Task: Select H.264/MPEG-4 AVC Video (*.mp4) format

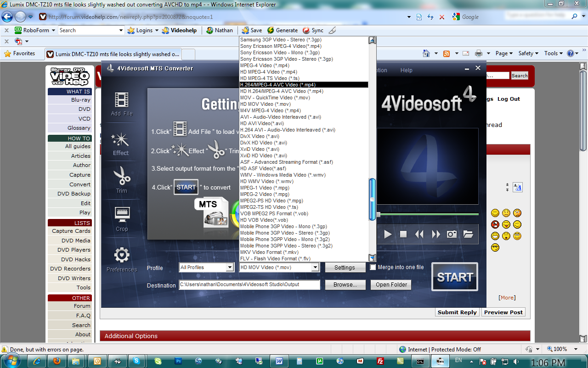Action: (304, 85)
